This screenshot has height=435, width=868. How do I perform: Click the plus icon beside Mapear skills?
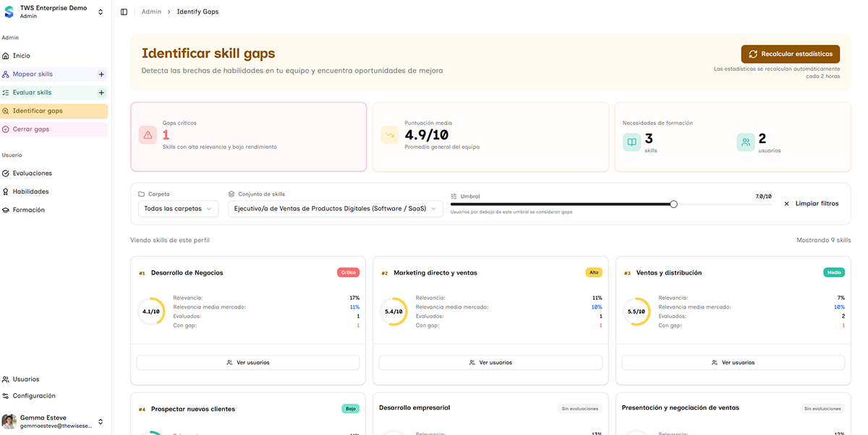(x=101, y=74)
